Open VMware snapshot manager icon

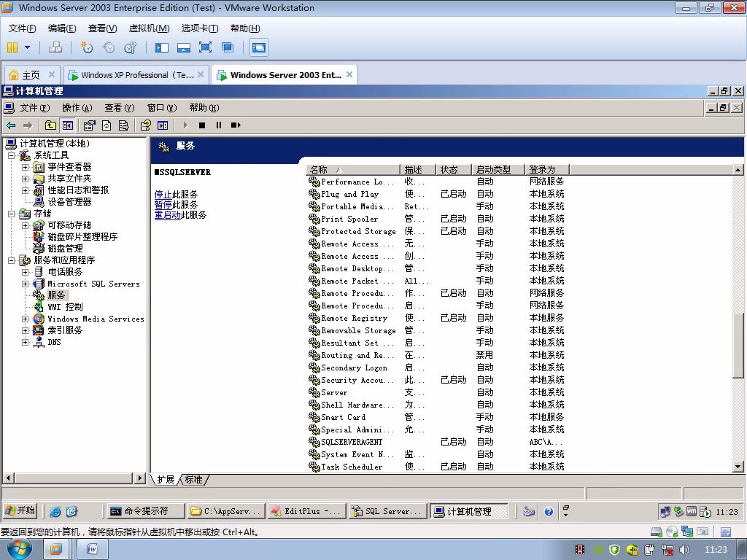pyautogui.click(x=130, y=47)
